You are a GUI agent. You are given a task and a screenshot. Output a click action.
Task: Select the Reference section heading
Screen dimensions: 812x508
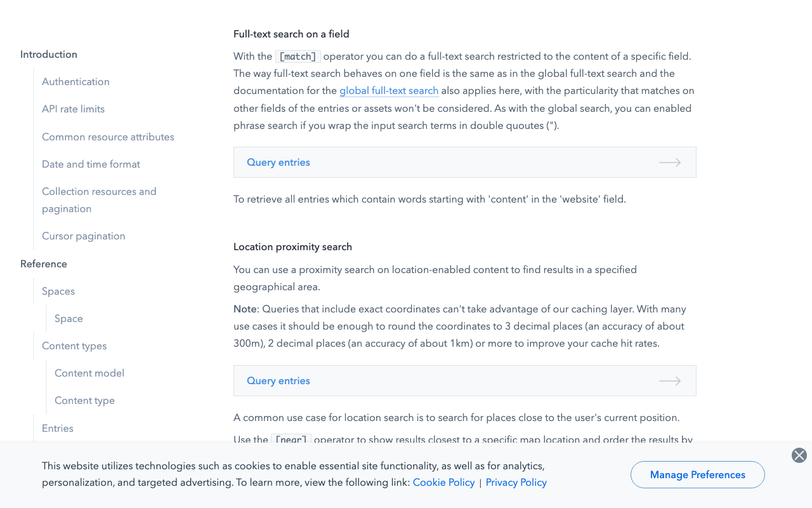[x=44, y=264]
